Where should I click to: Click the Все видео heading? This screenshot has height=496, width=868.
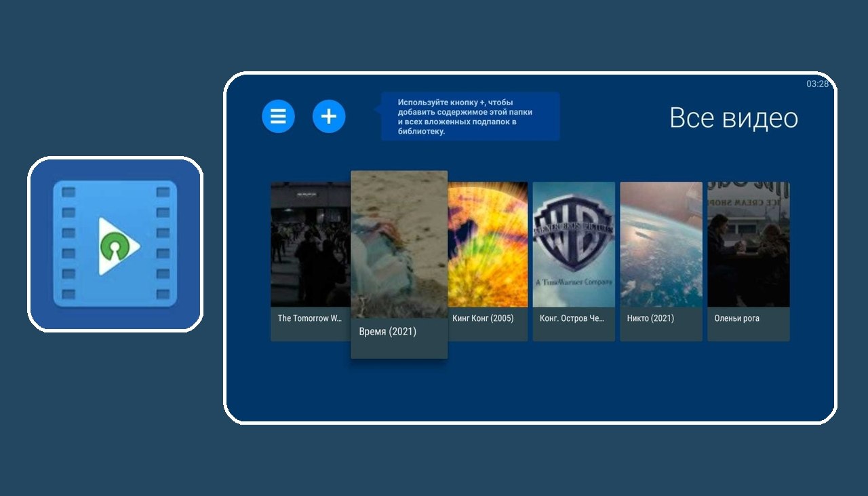tap(734, 118)
